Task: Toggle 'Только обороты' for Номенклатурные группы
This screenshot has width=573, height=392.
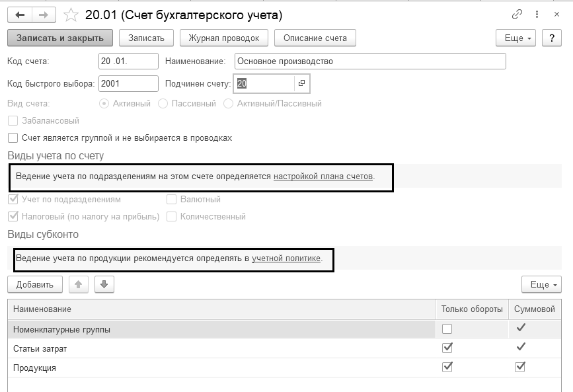Action: coord(447,329)
